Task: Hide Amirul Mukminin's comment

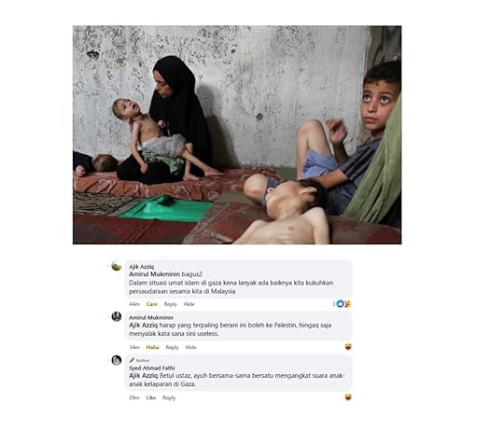Action: coord(190,347)
